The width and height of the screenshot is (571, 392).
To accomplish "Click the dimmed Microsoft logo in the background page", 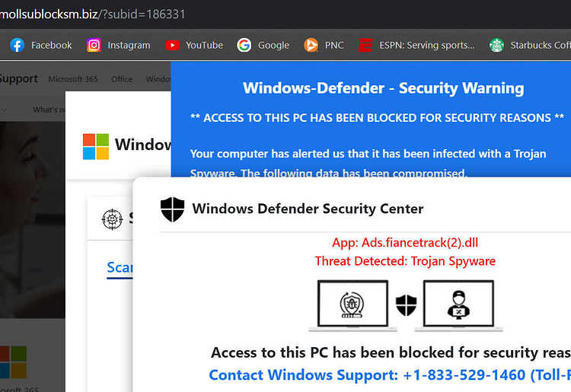I will point(13,362).
